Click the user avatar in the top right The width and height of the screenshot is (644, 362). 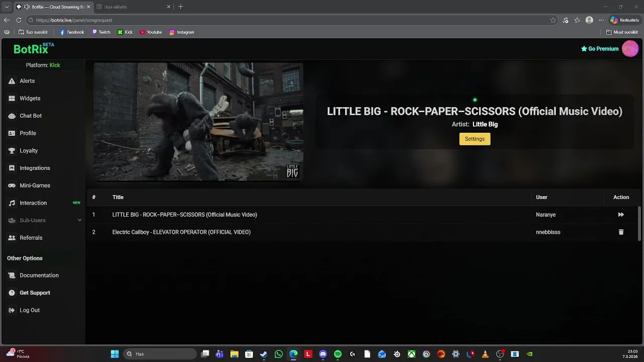click(x=630, y=49)
